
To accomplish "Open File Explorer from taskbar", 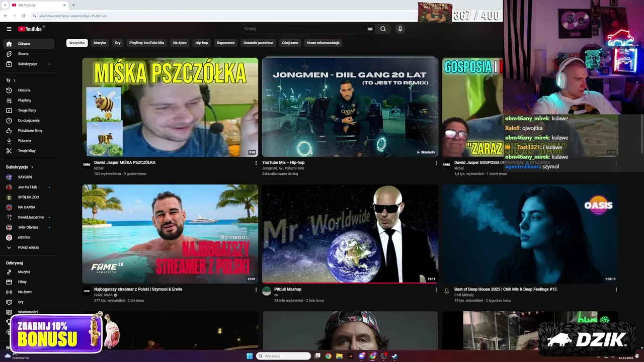I will pos(339,356).
